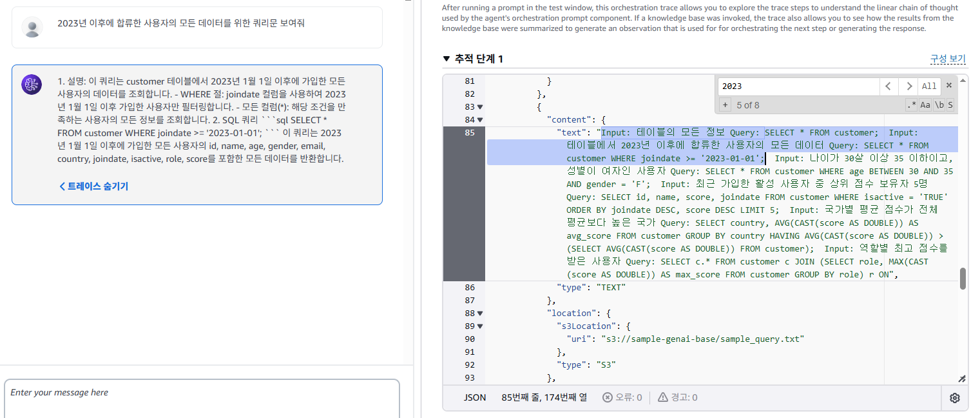This screenshot has height=418, width=980.
Task: Click the All matches button
Action: coord(929,86)
